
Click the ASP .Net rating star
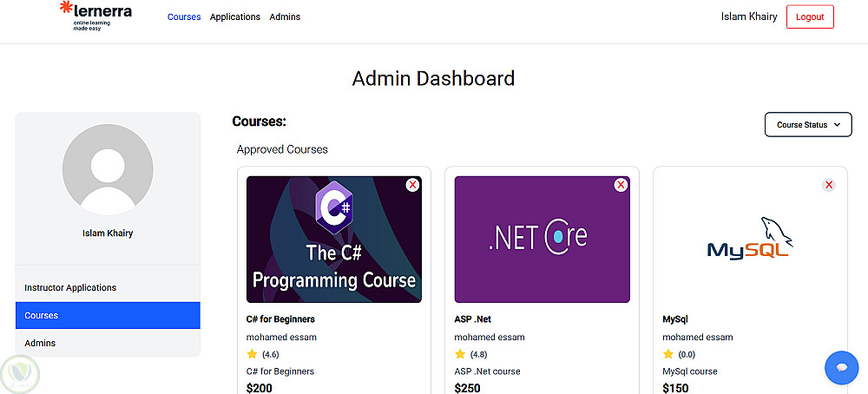[460, 354]
